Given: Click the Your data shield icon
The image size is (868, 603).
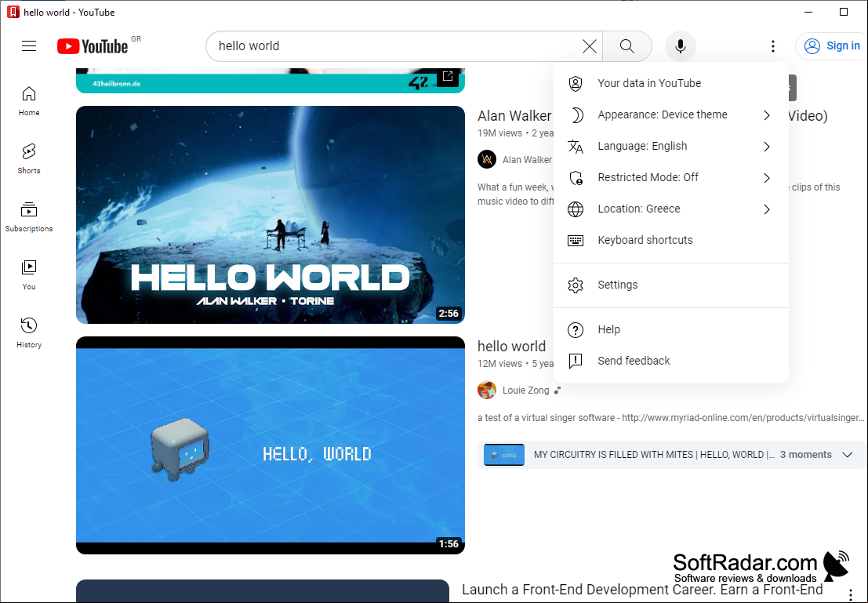Looking at the screenshot, I should click(576, 84).
